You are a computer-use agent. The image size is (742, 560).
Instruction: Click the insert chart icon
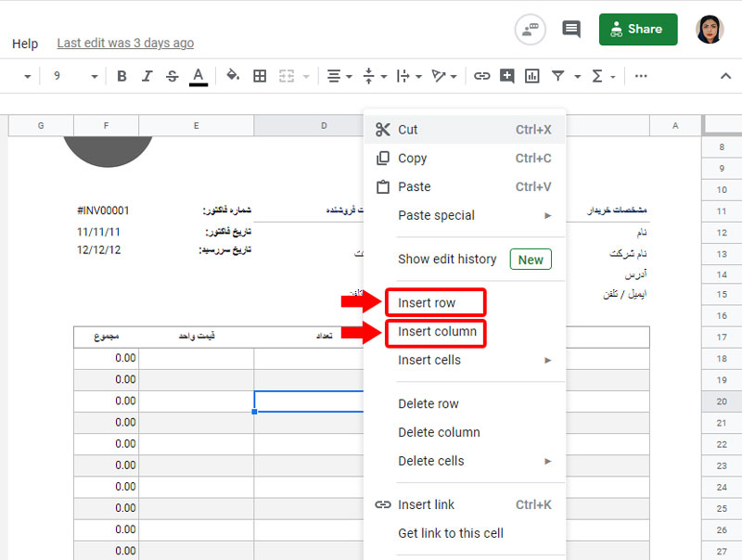[531, 76]
